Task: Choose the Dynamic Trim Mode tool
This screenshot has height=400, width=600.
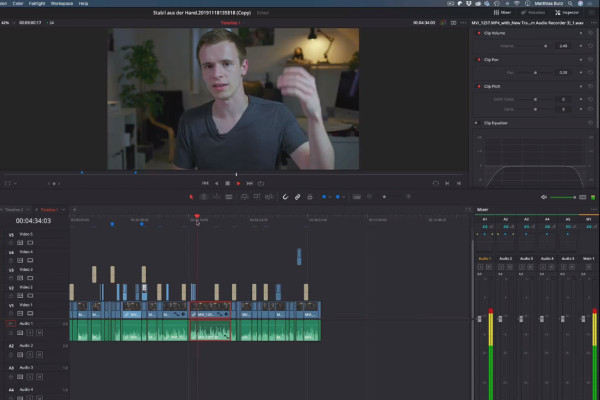Action: click(x=217, y=197)
